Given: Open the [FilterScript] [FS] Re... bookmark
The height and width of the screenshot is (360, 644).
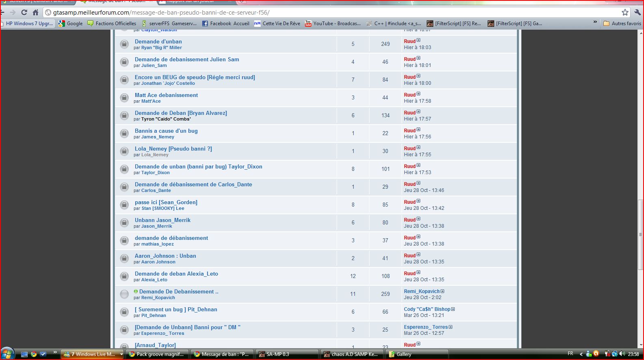Looking at the screenshot, I should [454, 24].
